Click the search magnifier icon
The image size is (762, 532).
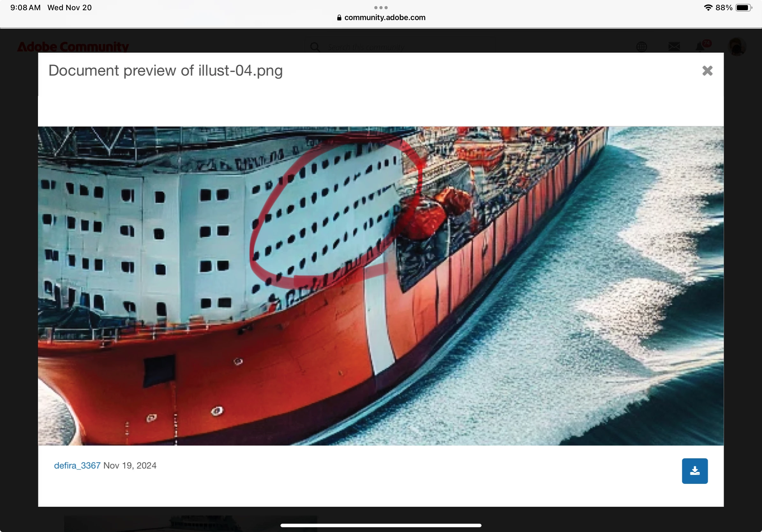coord(315,47)
